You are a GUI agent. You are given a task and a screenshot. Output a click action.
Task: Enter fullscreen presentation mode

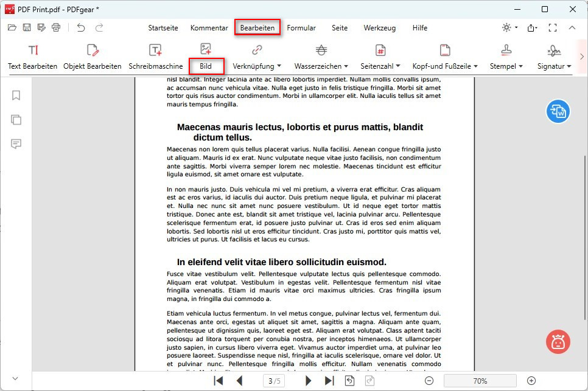(x=553, y=27)
